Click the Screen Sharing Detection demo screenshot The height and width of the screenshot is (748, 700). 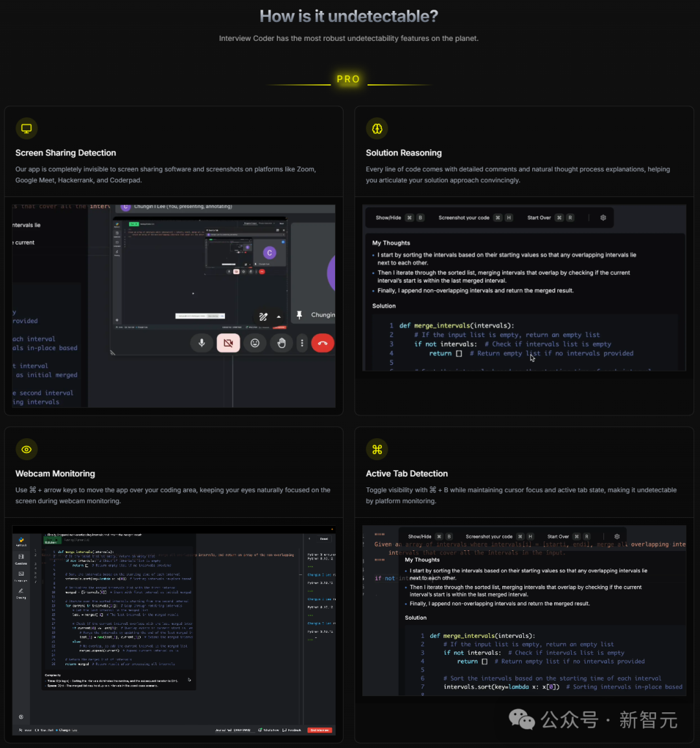[174, 306]
